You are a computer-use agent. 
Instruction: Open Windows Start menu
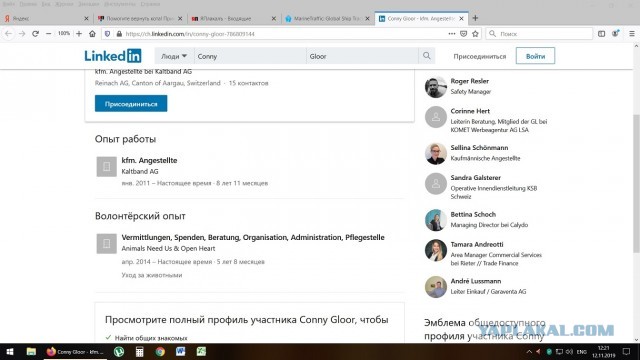click(10, 351)
